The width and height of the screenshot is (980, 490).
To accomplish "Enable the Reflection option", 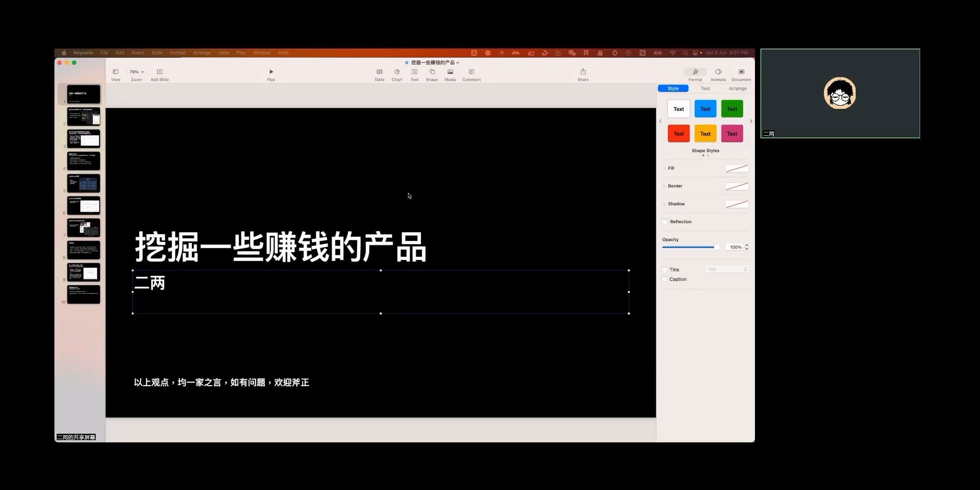I will (665, 221).
